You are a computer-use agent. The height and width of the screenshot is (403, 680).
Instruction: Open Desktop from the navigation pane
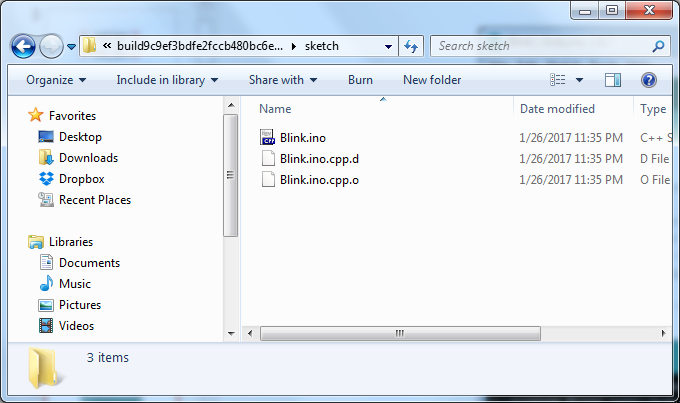[80, 137]
